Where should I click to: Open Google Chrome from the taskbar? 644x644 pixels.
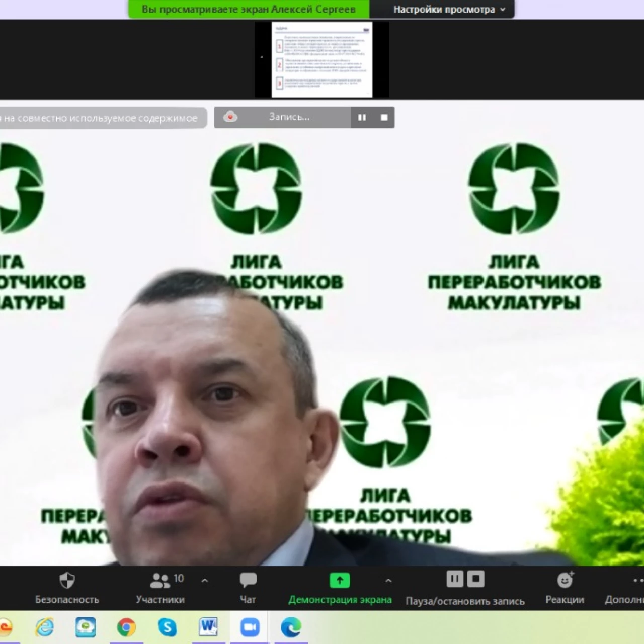tap(126, 627)
